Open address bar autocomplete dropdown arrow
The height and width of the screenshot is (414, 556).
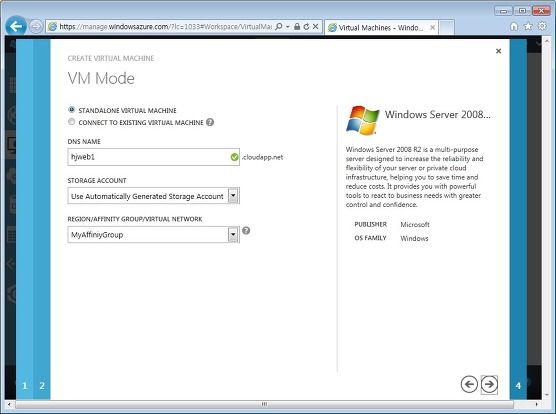coord(288,27)
